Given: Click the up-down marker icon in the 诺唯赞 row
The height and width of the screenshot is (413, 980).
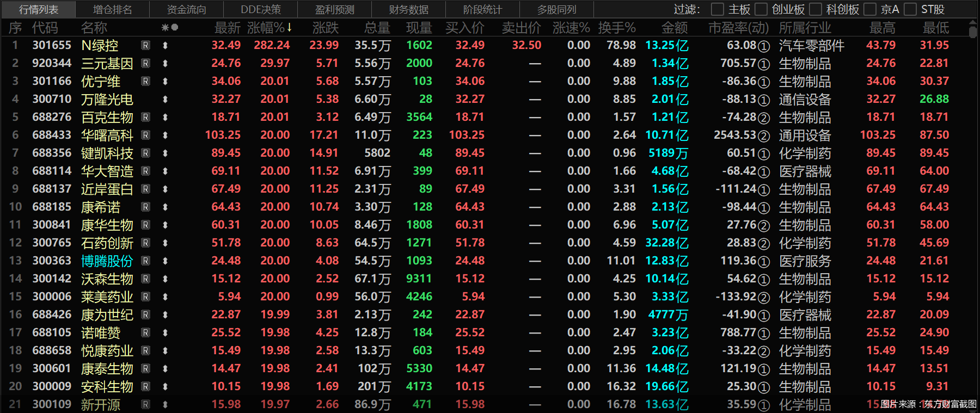Looking at the screenshot, I should tap(165, 333).
